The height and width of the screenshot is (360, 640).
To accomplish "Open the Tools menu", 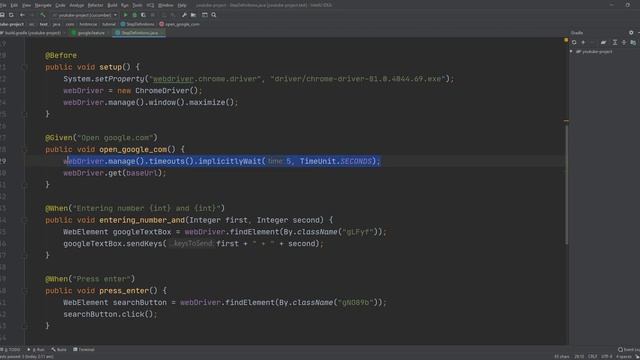I will coord(138,5).
